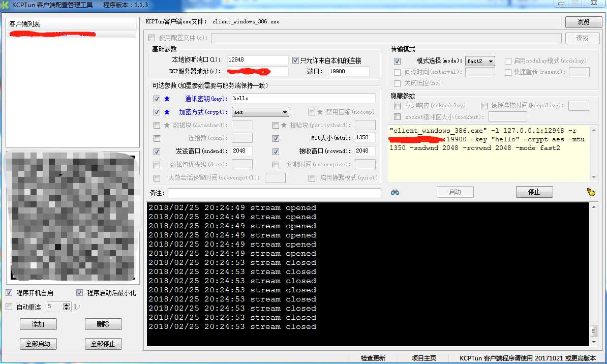Tick the 关闭流控(nc) checkbox
Image resolution: width=607 pixels, height=364 pixels.
[x=397, y=83]
